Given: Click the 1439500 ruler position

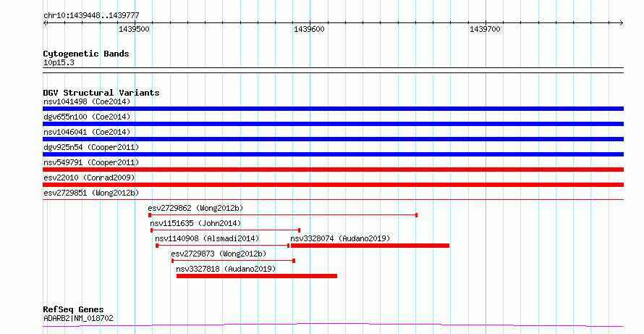Looking at the screenshot, I should tap(135, 29).
